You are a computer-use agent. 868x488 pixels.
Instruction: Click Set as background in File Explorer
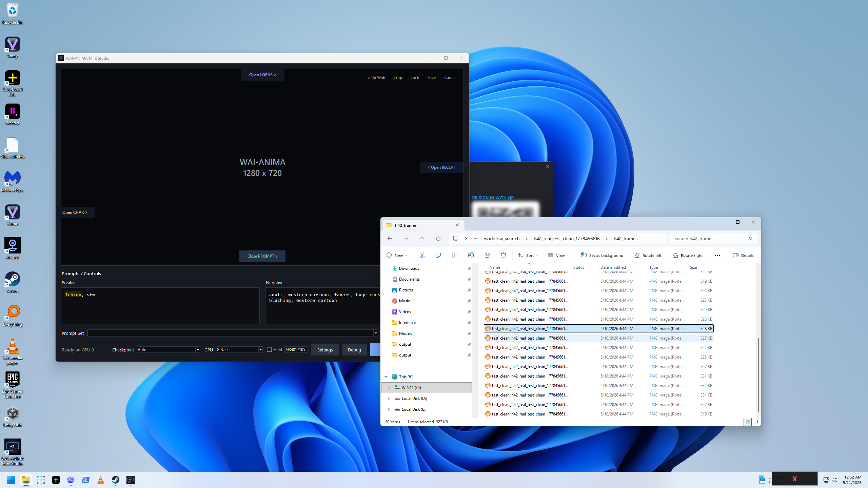click(602, 255)
